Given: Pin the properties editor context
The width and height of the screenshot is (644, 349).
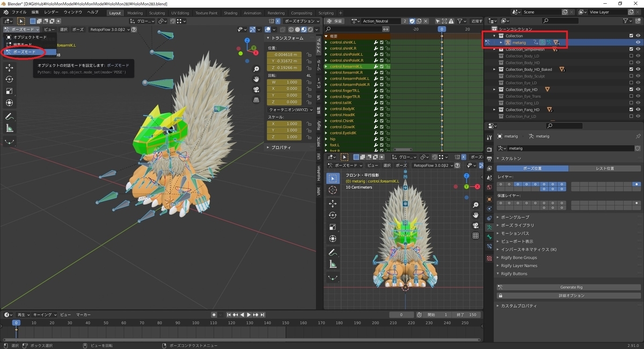Looking at the screenshot, I should coord(638,136).
